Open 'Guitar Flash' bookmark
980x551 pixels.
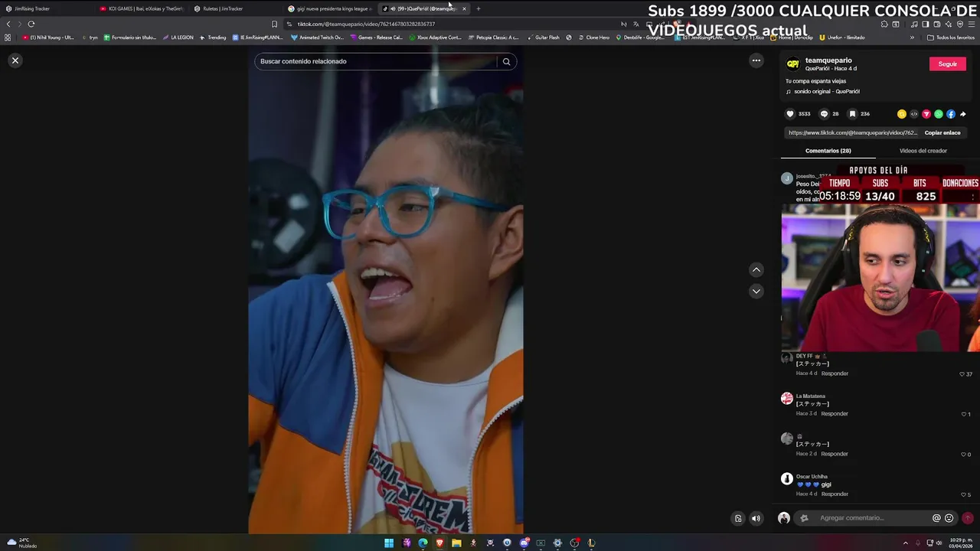pyautogui.click(x=544, y=37)
